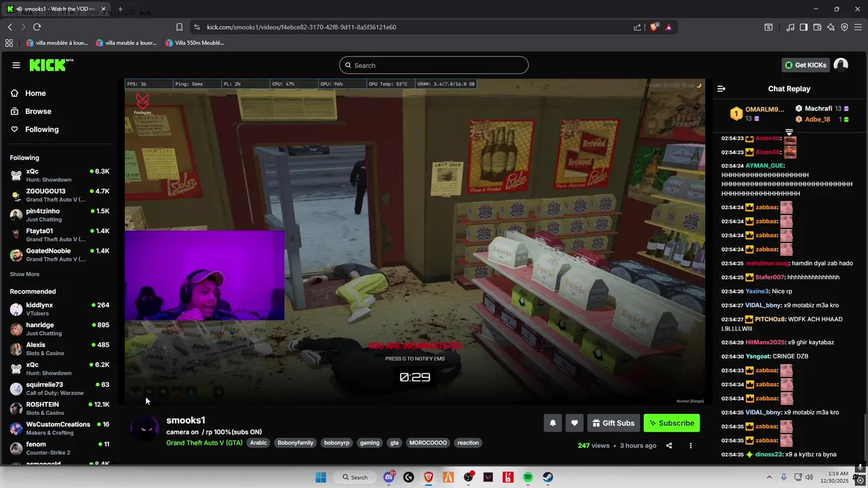Select the gaming tag
Screen dimensions: 868x488
(x=370, y=443)
